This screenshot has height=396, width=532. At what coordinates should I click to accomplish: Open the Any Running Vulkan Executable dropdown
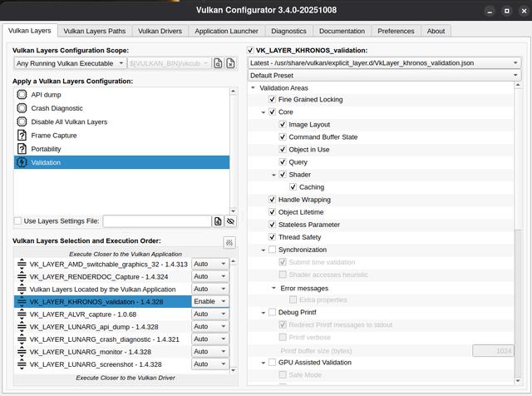[x=70, y=63]
